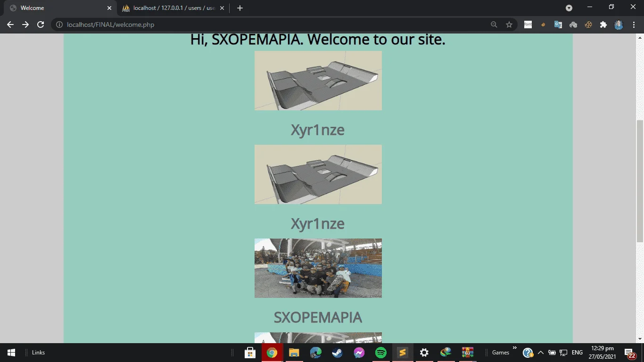Click the page vertical scrollbar thumb
Screen dimensions: 644x362
pyautogui.click(x=640, y=181)
